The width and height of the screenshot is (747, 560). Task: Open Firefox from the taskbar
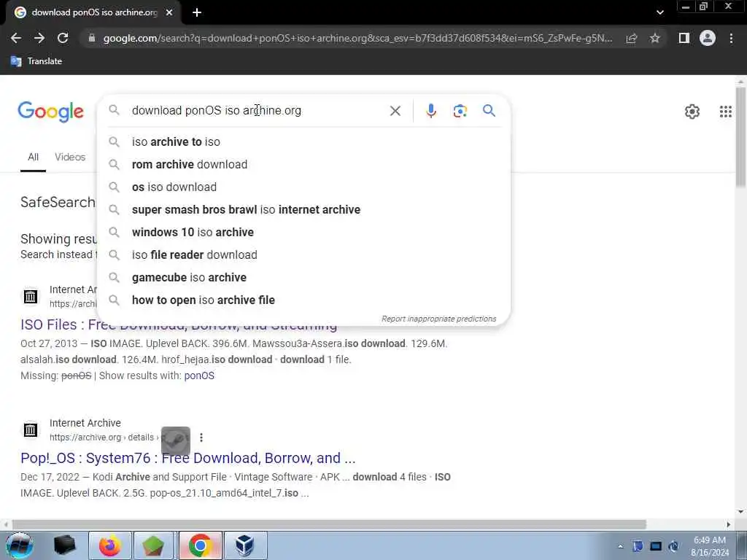109,545
